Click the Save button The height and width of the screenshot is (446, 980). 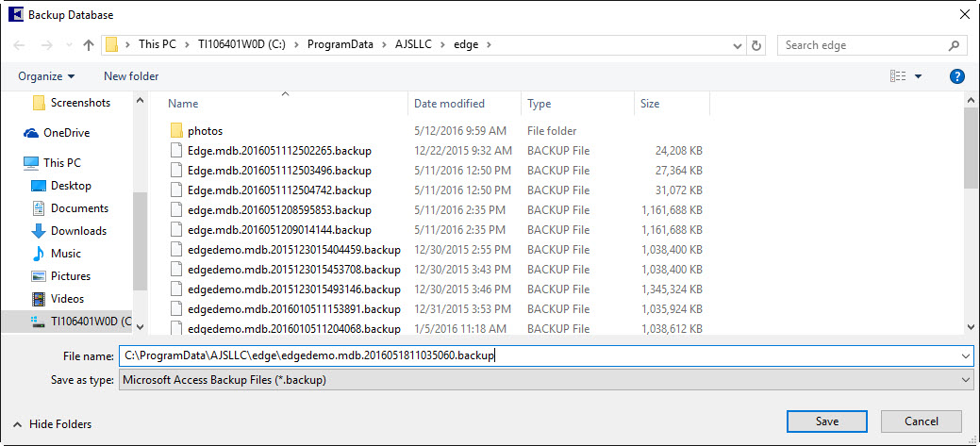point(826,421)
